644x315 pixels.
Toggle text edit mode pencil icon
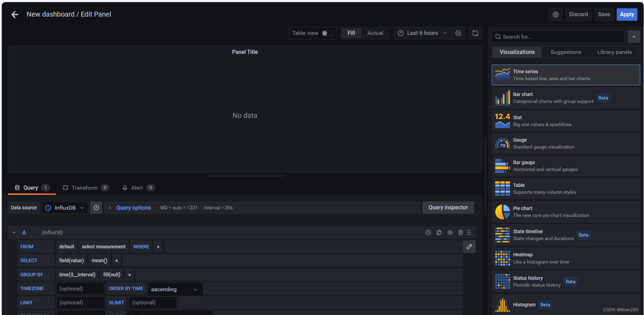(469, 247)
